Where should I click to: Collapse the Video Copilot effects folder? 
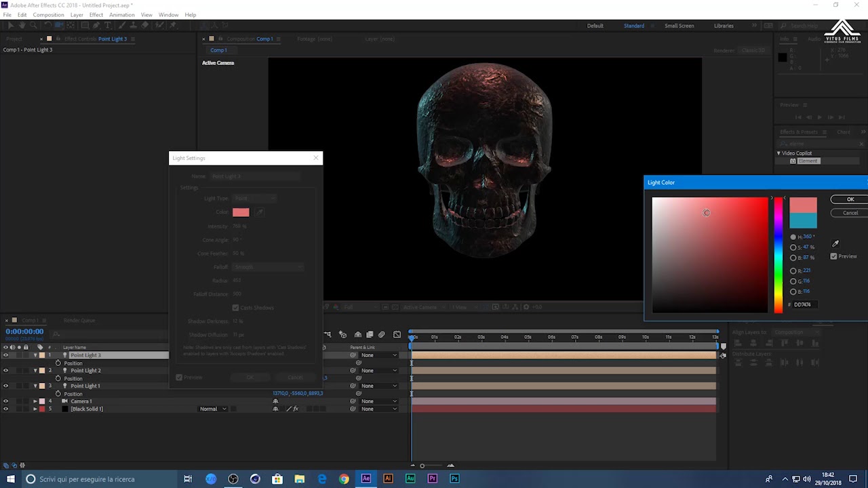(x=778, y=153)
